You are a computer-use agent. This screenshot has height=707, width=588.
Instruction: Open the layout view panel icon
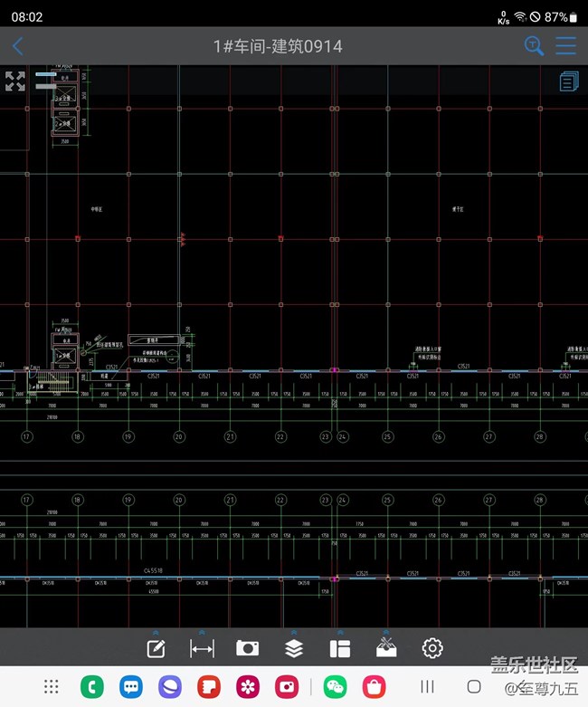click(339, 648)
